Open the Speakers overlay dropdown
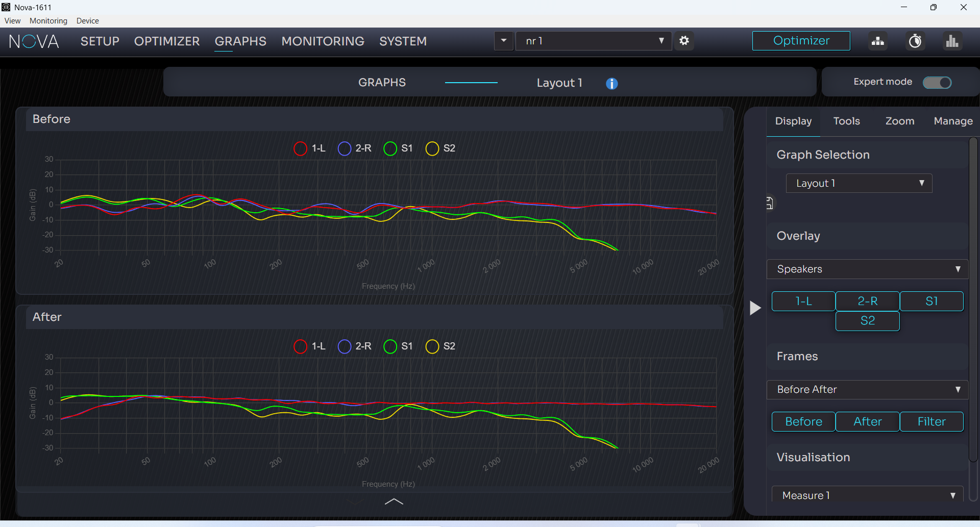Viewport: 980px width, 527px height. [x=867, y=269]
